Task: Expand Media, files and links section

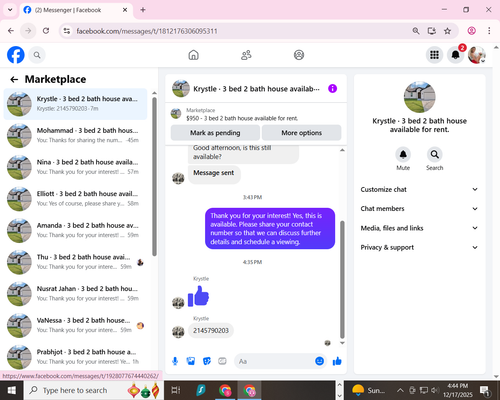Action: 419,228
